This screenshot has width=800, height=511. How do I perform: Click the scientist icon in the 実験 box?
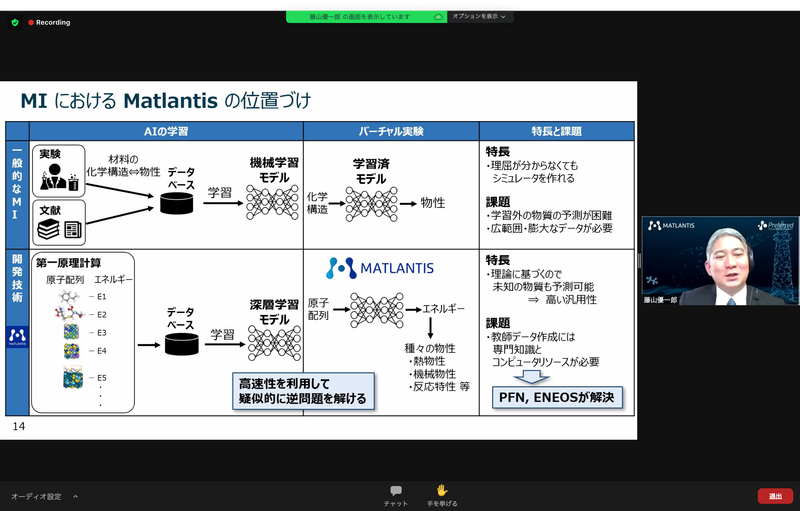[60, 176]
